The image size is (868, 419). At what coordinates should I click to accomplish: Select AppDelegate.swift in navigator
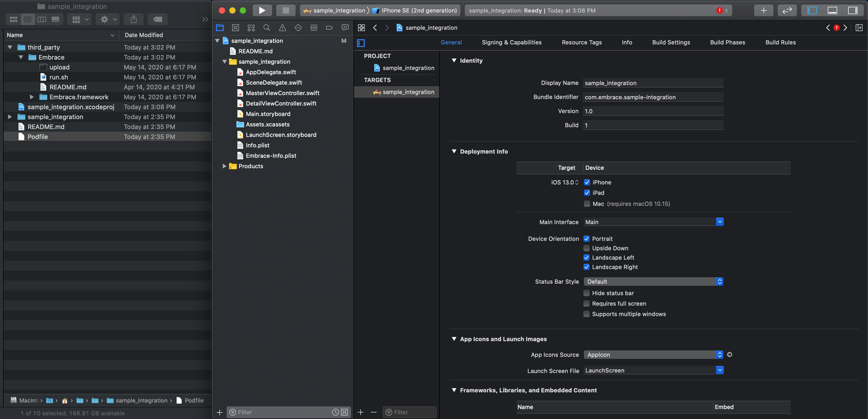[x=271, y=72]
